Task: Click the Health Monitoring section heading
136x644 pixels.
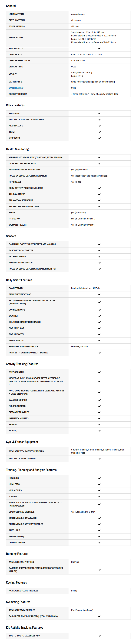Action: pos(17,149)
